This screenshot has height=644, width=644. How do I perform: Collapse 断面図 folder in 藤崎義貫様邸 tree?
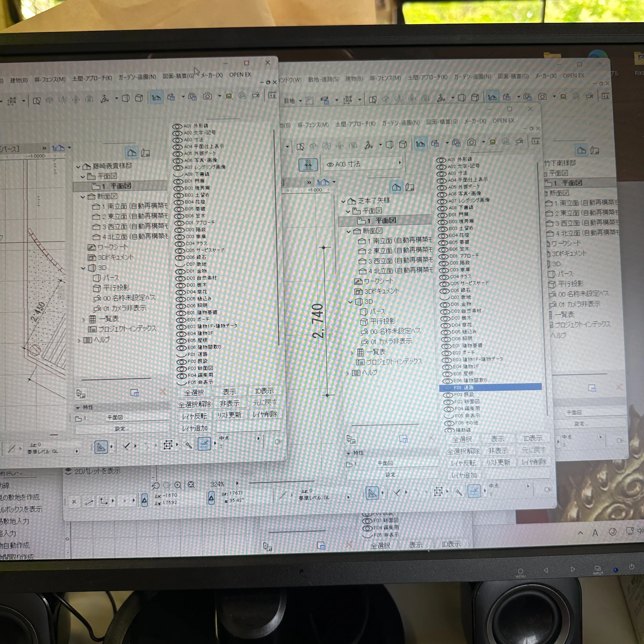coord(83,197)
